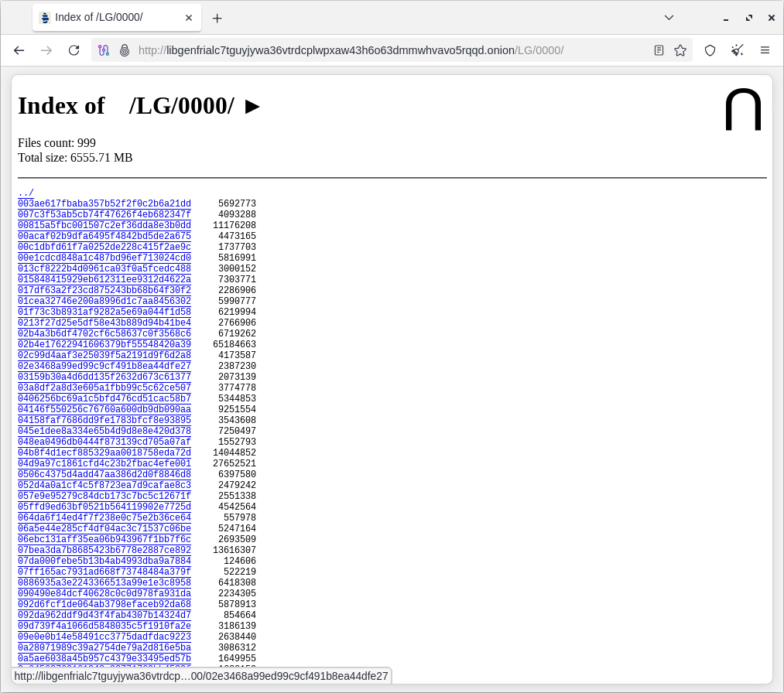The image size is (784, 693).
Task: Open file 003ae617fbaba357b52f2f0c2b6a21dd
Action: pos(104,204)
